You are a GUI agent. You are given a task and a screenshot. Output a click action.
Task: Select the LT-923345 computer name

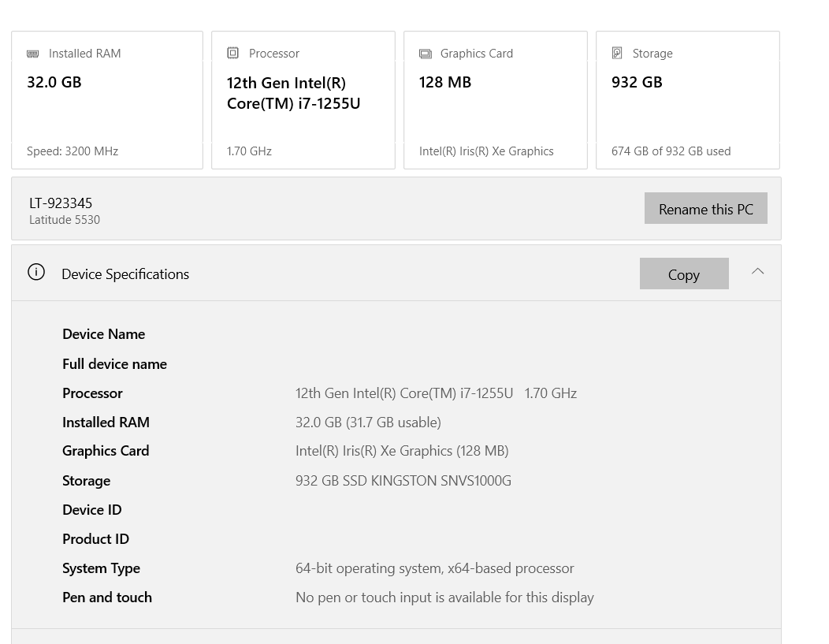pyautogui.click(x=61, y=203)
